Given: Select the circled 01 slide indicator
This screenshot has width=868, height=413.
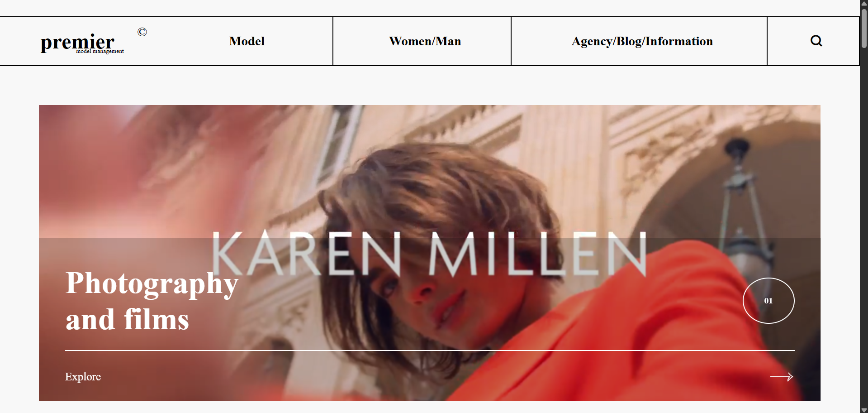Looking at the screenshot, I should [x=768, y=301].
